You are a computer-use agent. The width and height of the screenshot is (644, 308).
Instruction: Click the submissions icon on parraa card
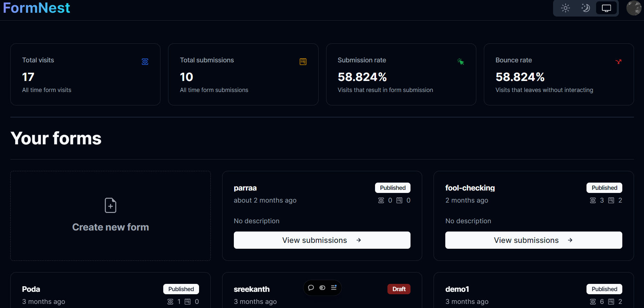pos(399,201)
